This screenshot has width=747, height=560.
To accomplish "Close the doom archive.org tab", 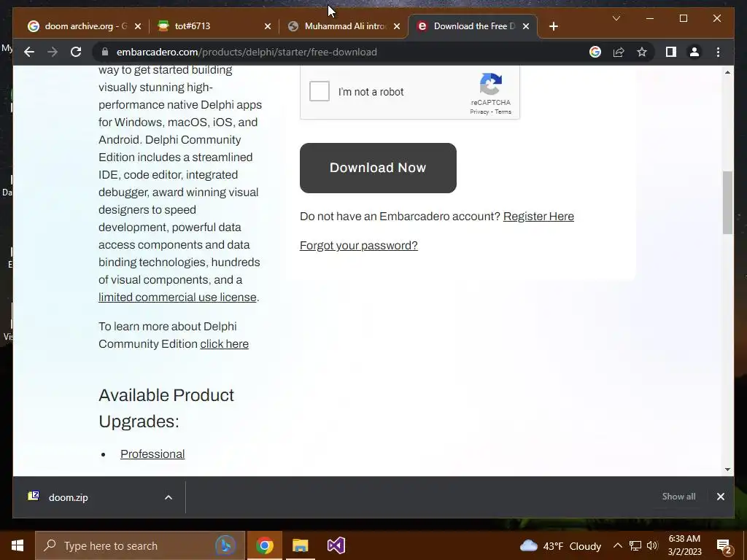I will (x=138, y=26).
